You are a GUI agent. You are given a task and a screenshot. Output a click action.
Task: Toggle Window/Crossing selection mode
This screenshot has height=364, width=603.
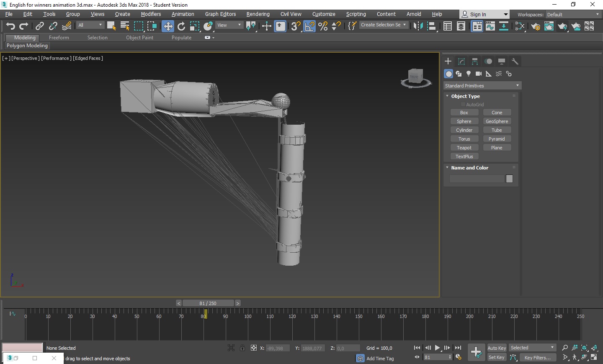point(152,26)
